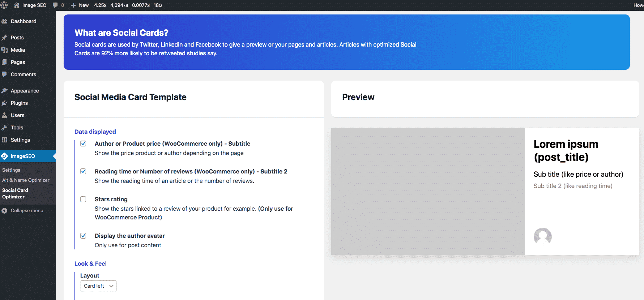Image resolution: width=644 pixels, height=300 pixels.
Task: Uncheck Author or Product price checkbox
Action: click(x=83, y=143)
